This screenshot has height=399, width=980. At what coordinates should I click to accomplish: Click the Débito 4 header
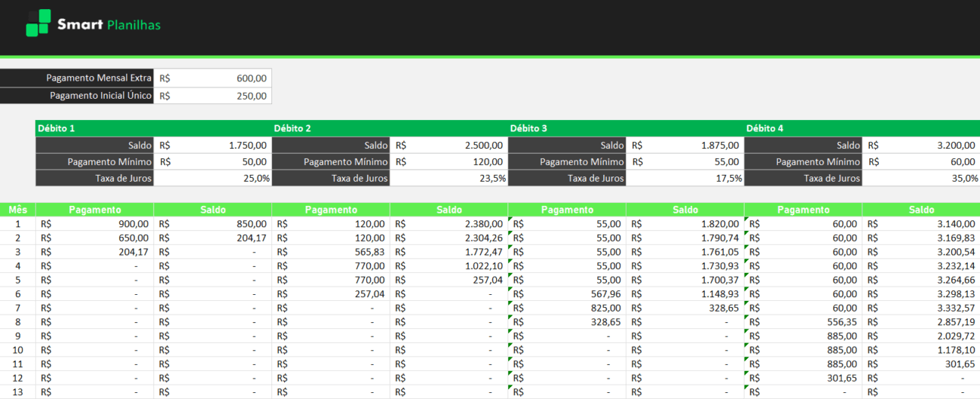pos(764,128)
